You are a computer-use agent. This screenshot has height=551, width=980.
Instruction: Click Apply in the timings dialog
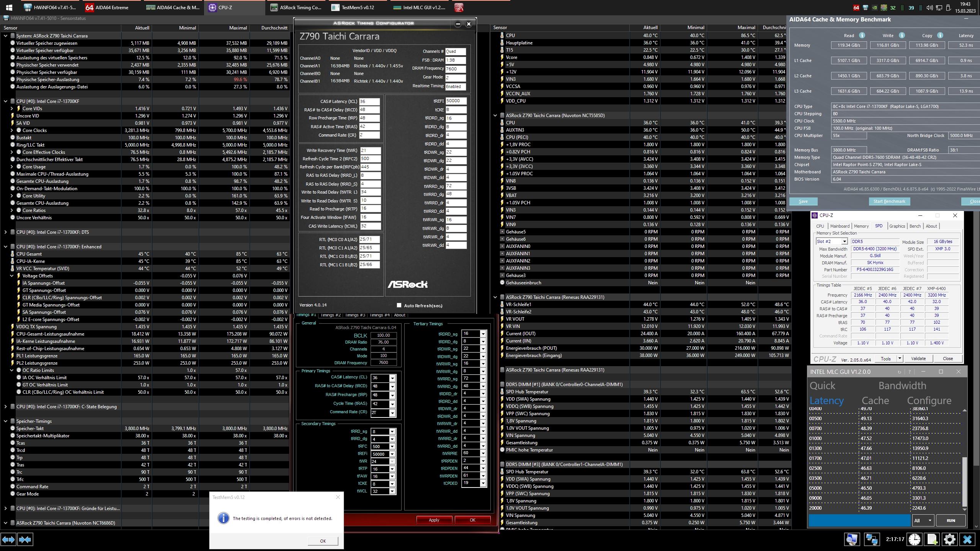[434, 520]
